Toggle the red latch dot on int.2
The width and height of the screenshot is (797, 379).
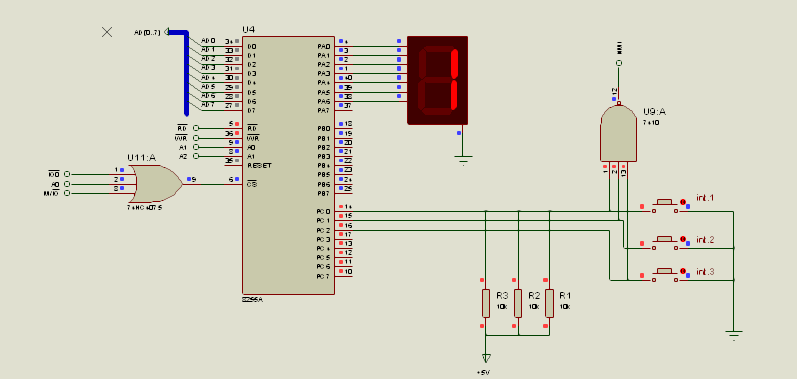click(x=683, y=239)
